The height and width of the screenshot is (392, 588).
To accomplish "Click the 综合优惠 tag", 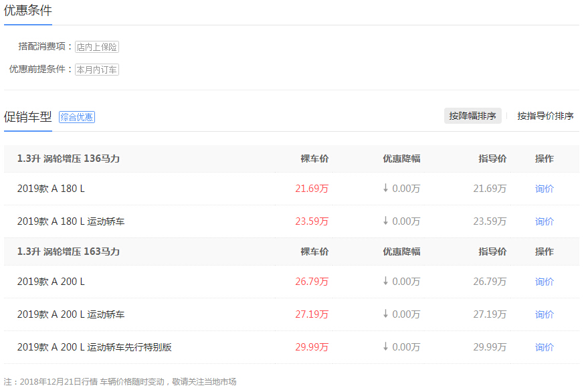I will coord(77,117).
